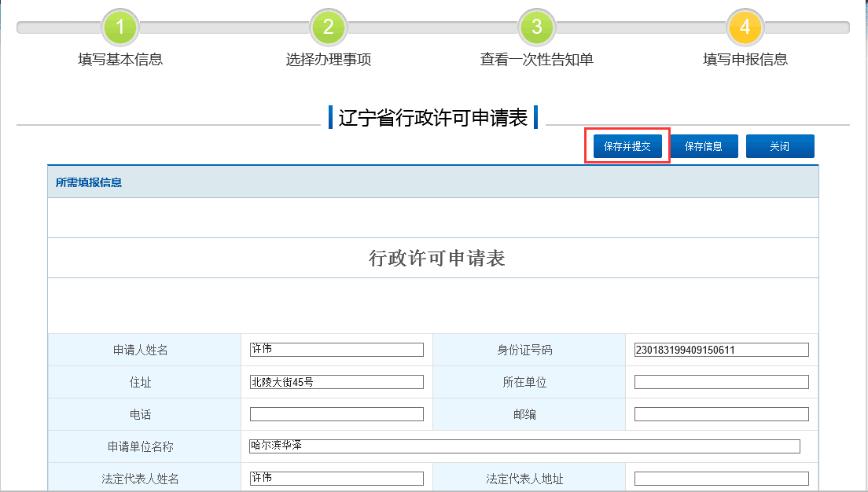
Task: Focus the 申请人姓名 input field
Action: tap(337, 350)
